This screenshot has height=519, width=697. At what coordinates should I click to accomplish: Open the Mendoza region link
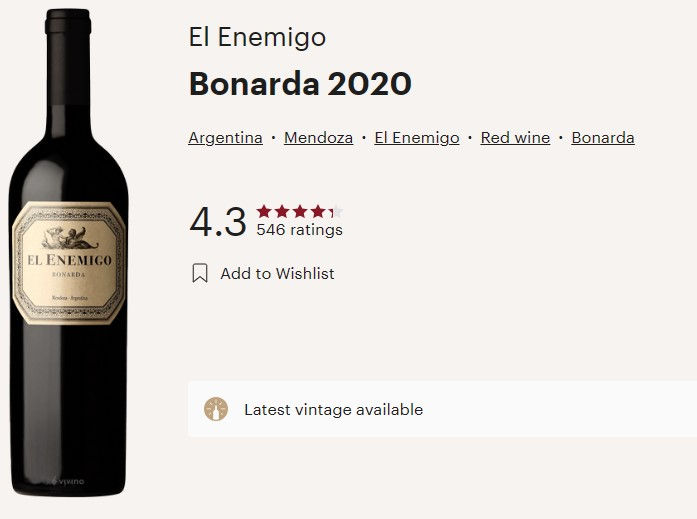click(318, 138)
